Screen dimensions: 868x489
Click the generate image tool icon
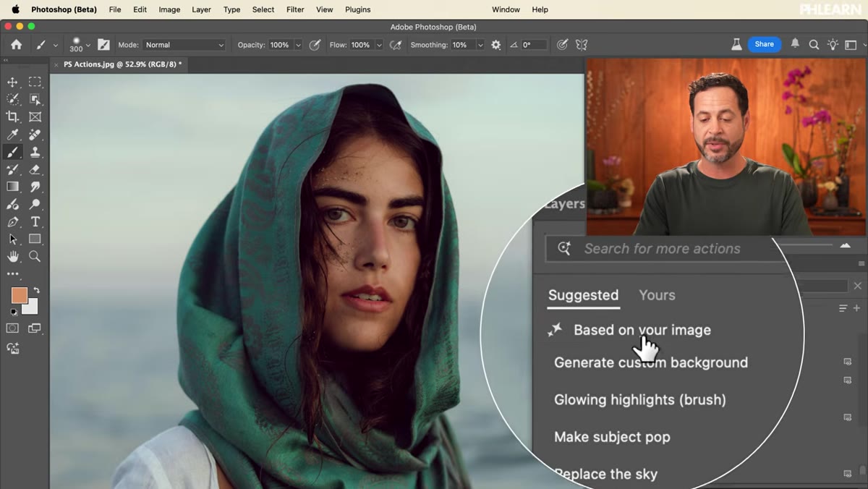(x=12, y=348)
